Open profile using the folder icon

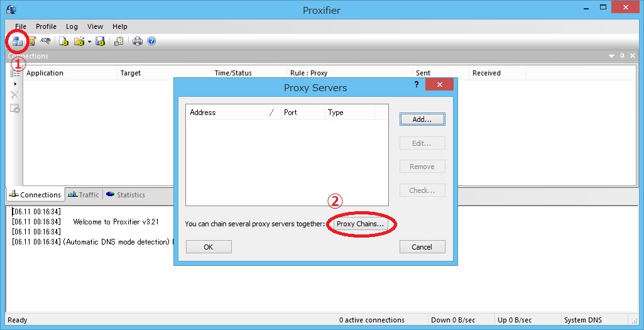[79, 41]
